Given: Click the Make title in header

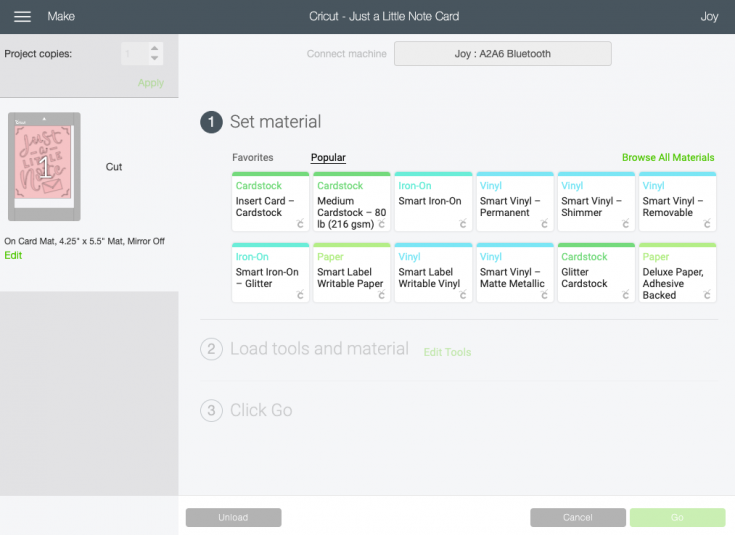Looking at the screenshot, I should click(61, 16).
